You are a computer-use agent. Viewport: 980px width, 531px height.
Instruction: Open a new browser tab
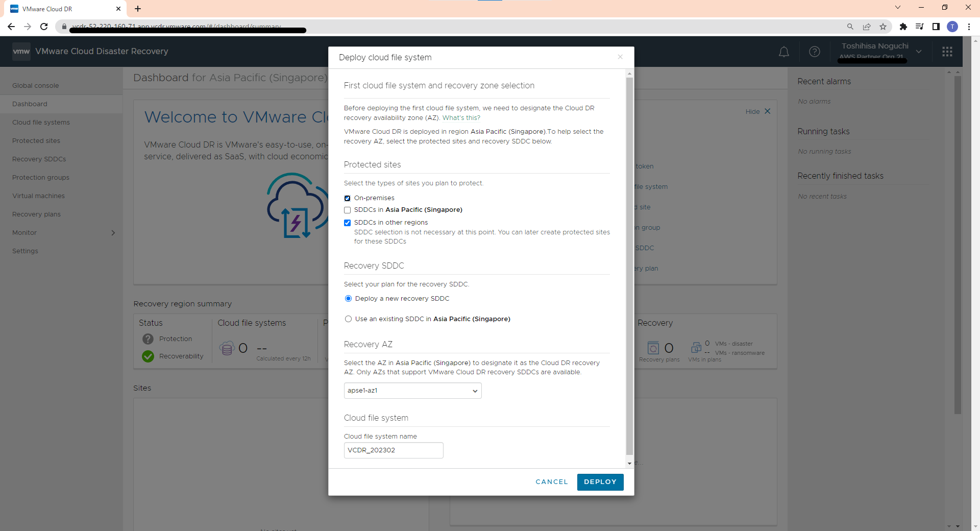(138, 9)
